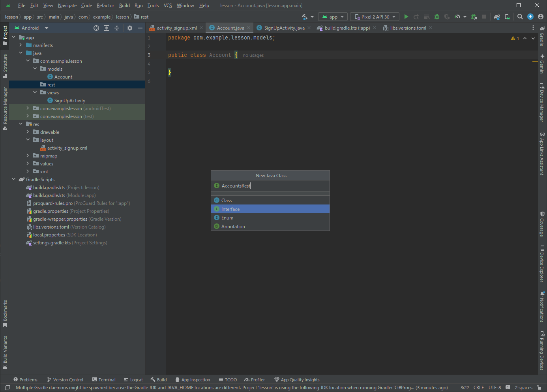Open the Terminal tool window
The image size is (547, 392).
(104, 380)
